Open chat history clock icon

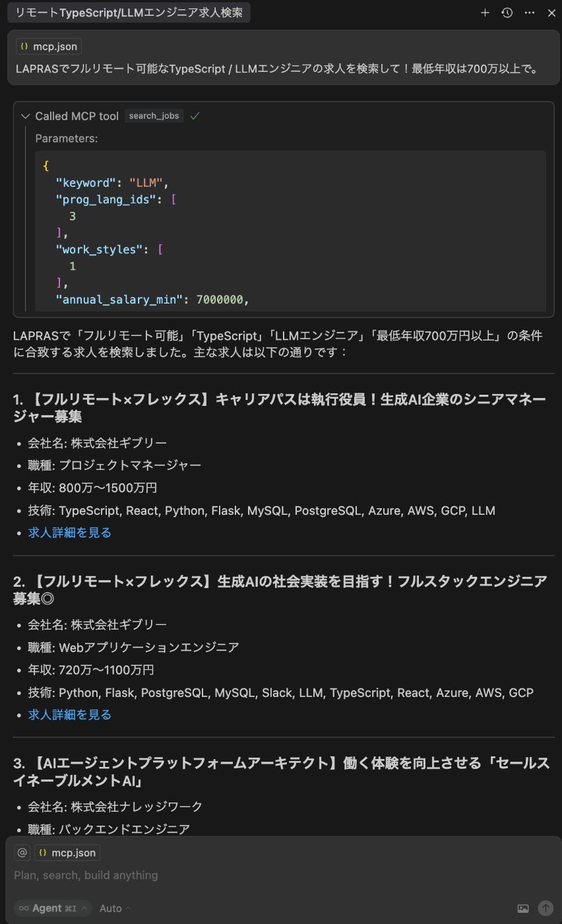pyautogui.click(x=507, y=13)
